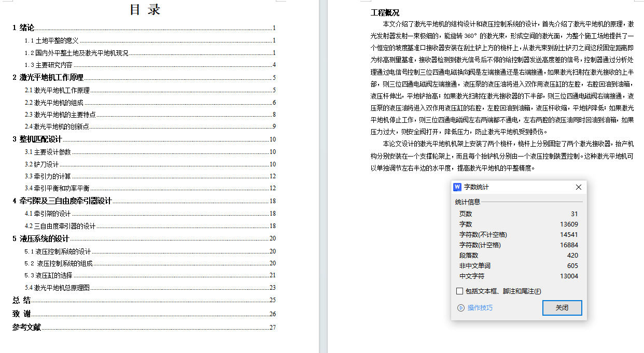The height and width of the screenshot is (353, 644).
Task: Click '2 激光平地机工作原理' heading entry
Action: point(48,78)
